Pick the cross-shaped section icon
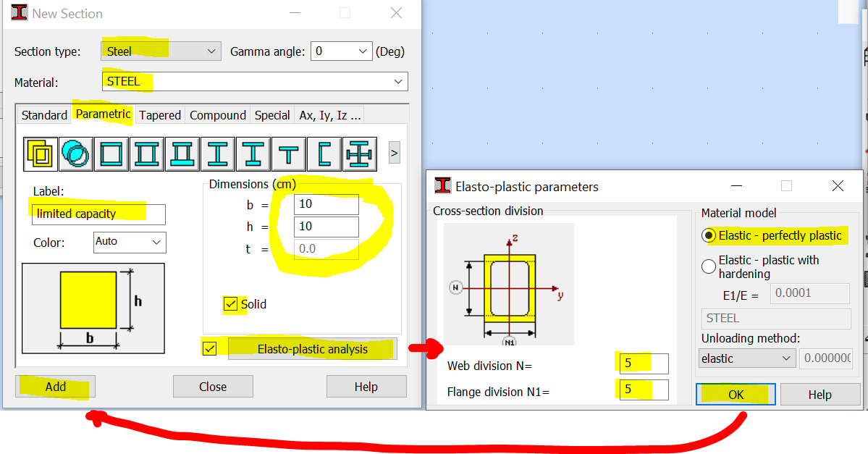Image resolution: width=868 pixels, height=454 pixels. [x=358, y=153]
